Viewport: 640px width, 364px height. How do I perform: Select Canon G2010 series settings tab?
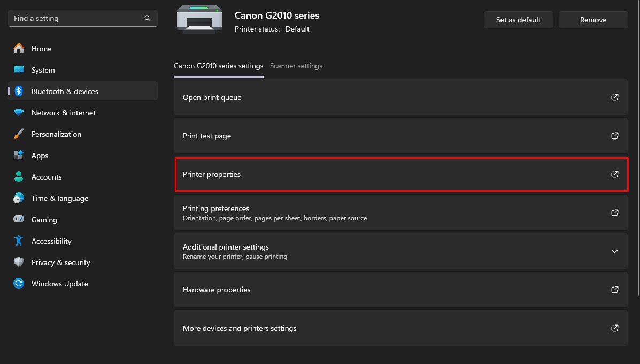pyautogui.click(x=218, y=66)
